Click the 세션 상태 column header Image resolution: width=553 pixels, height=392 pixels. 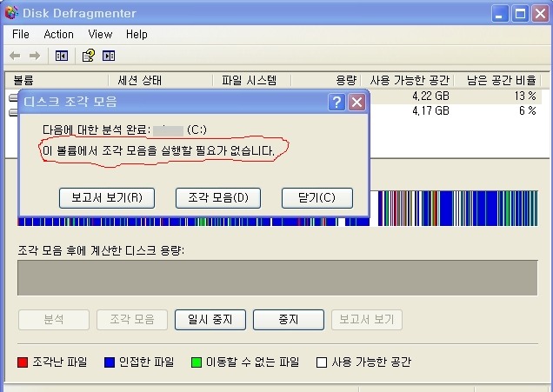pyautogui.click(x=161, y=80)
